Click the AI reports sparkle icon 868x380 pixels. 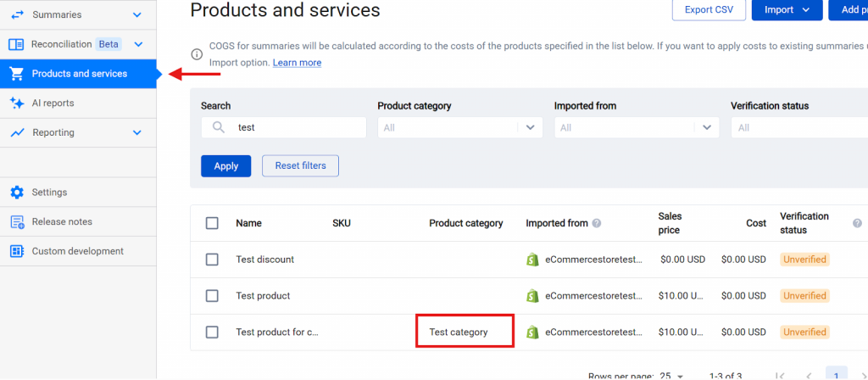17,103
